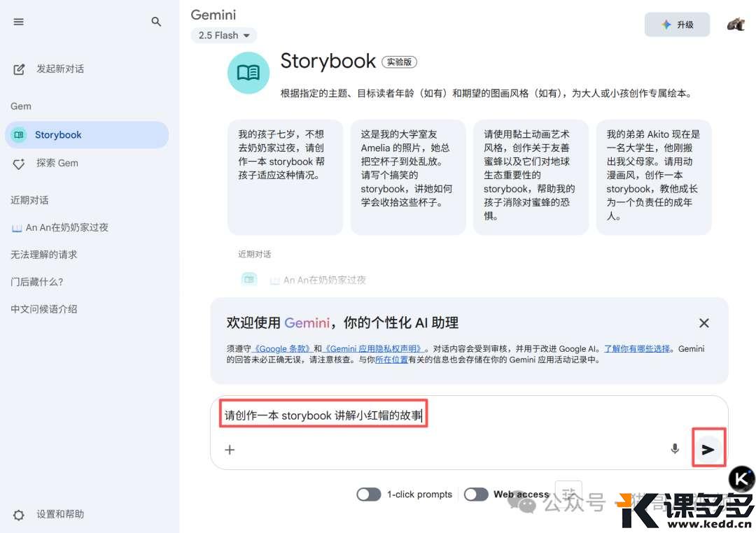Open the 了解你有哪些选择 link
The image size is (756, 533).
click(637, 348)
